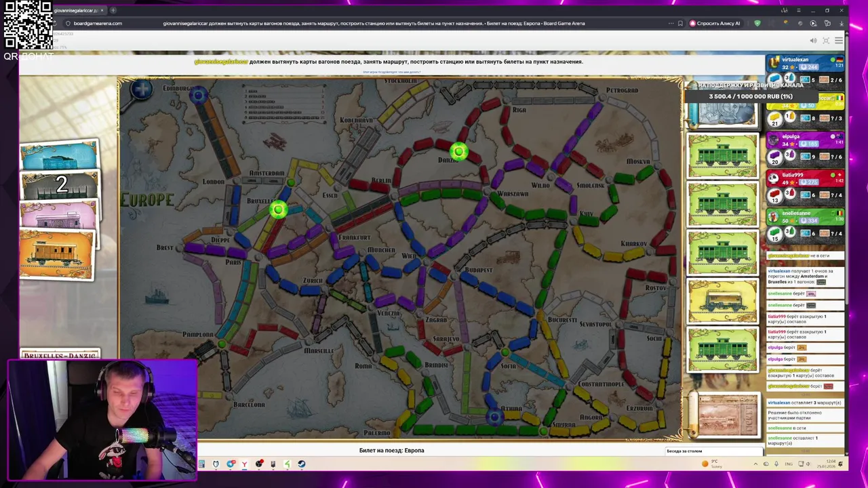868x488 pixels.
Task: Click boardgamearena.com address field
Action: click(98, 23)
